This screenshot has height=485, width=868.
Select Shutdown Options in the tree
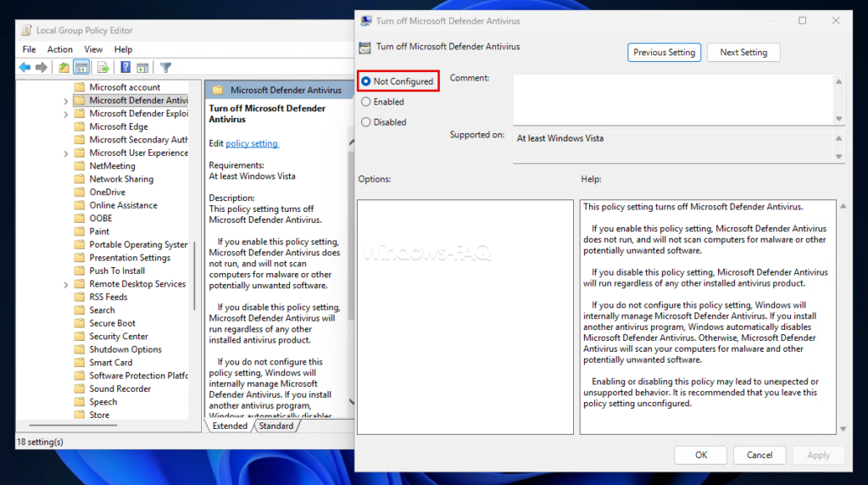[125, 349]
